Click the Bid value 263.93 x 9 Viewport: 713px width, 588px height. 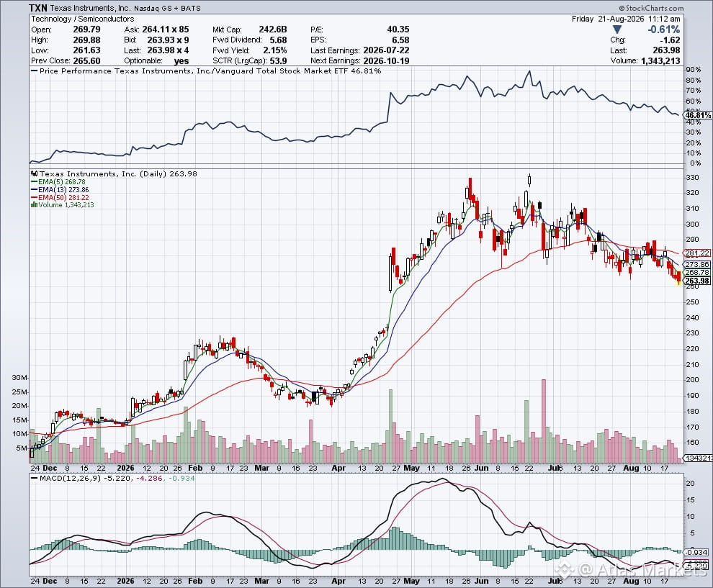click(x=168, y=40)
